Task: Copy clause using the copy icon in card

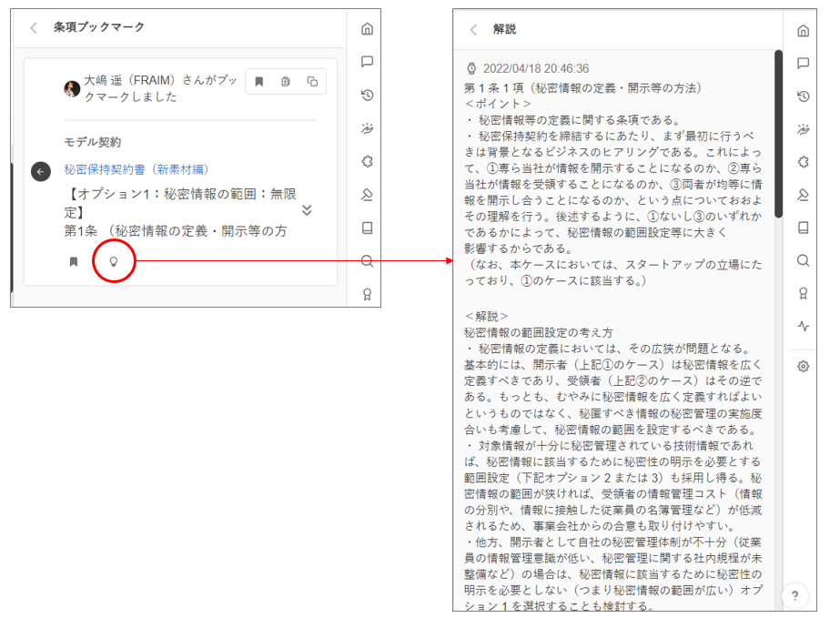Action: click(312, 82)
